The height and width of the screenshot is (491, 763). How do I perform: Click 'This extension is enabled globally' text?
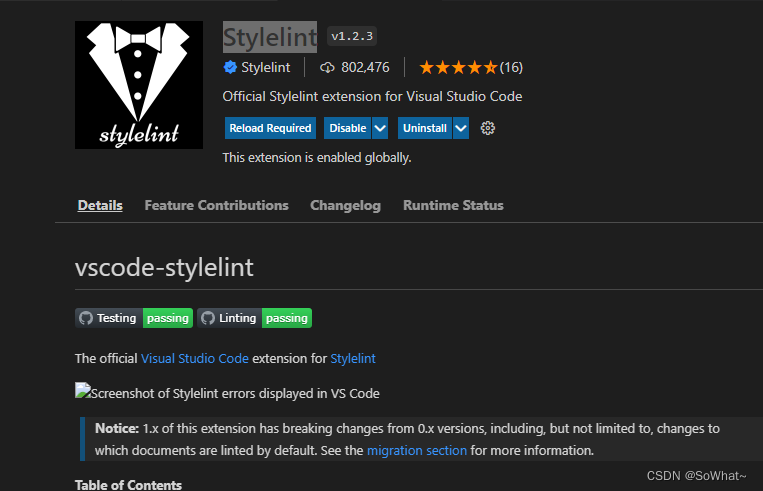pos(317,158)
